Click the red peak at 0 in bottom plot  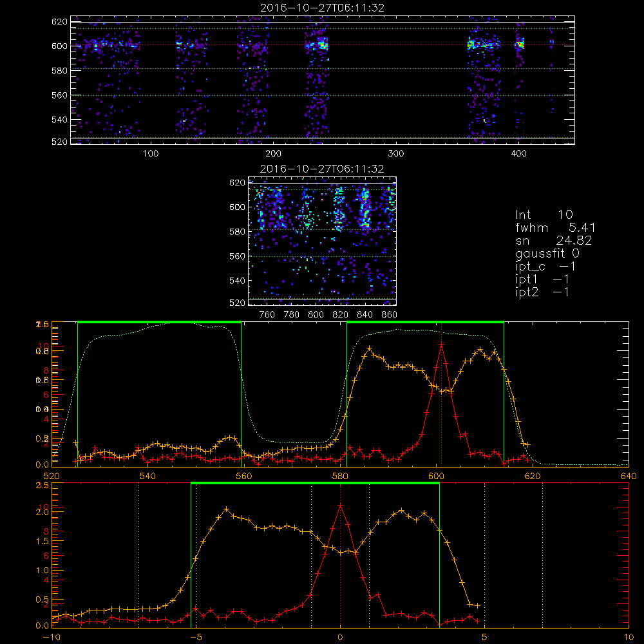click(340, 505)
